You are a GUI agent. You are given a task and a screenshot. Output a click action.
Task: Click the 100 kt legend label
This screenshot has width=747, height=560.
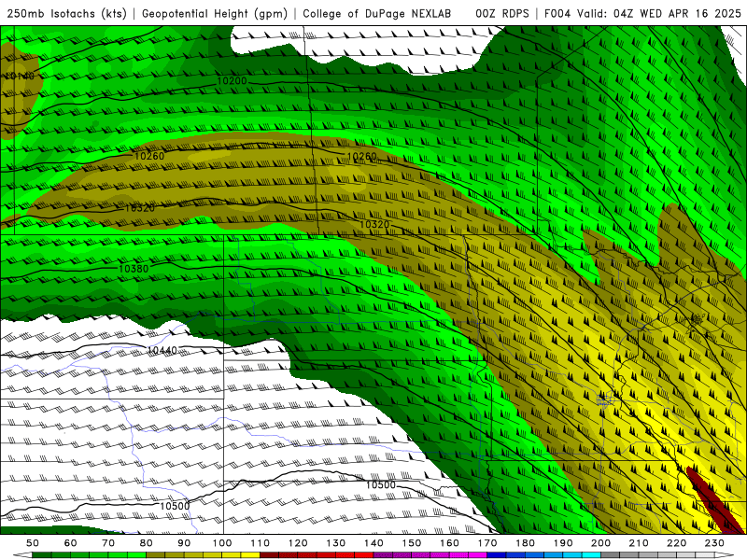[x=222, y=543]
